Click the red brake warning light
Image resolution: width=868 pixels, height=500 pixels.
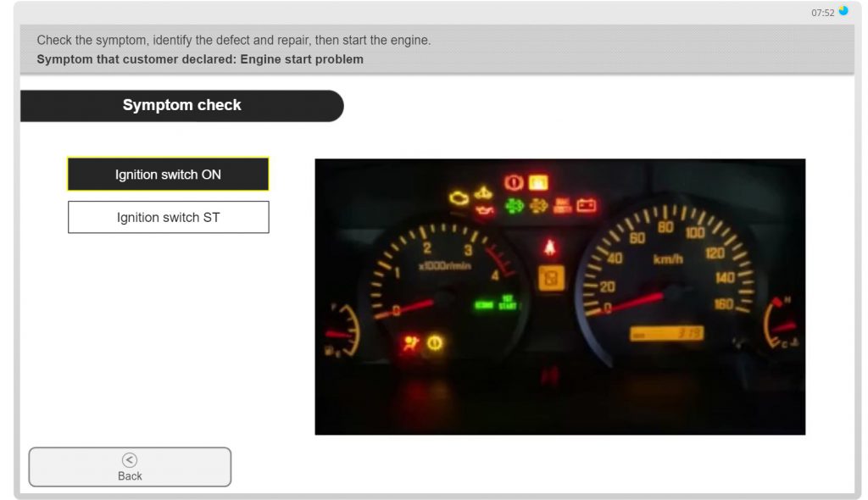pyautogui.click(x=513, y=182)
